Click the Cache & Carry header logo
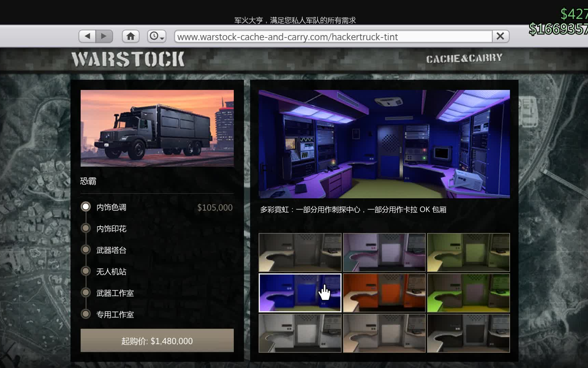 click(x=464, y=59)
